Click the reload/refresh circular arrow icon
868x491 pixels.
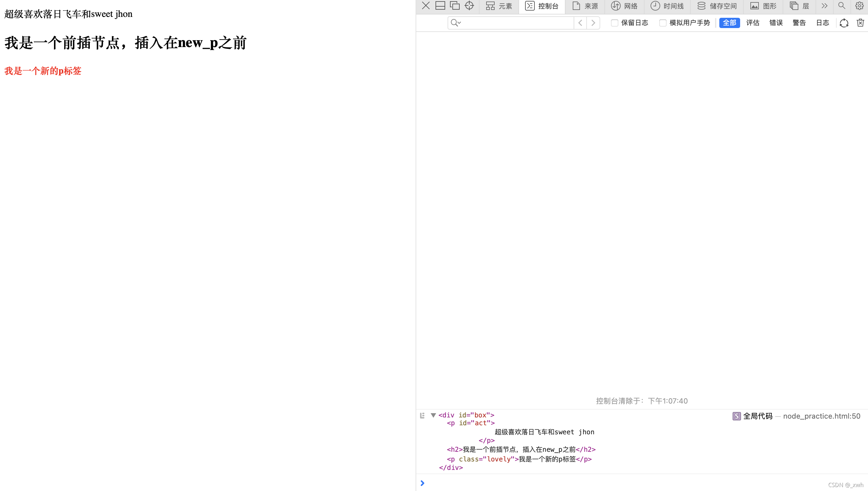[844, 23]
